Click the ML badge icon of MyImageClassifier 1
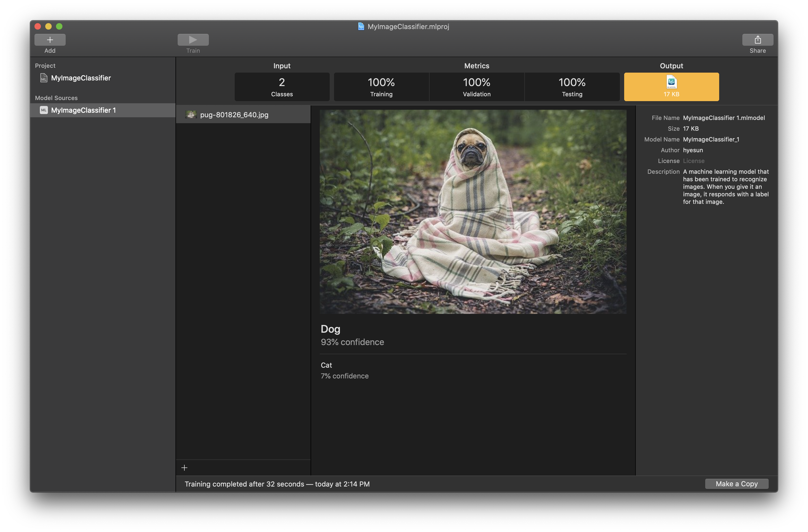808x532 pixels. pyautogui.click(x=44, y=110)
